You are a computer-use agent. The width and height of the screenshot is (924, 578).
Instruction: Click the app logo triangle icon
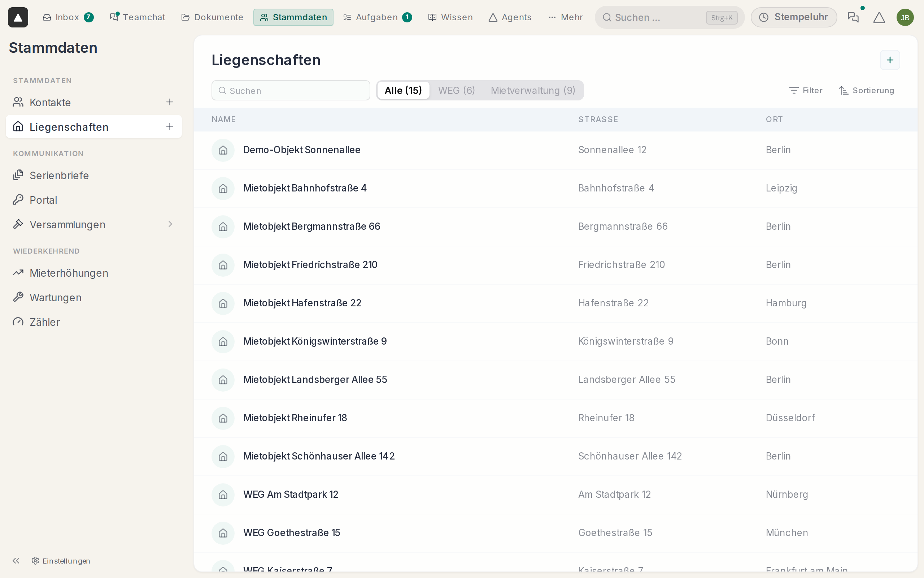[18, 17]
